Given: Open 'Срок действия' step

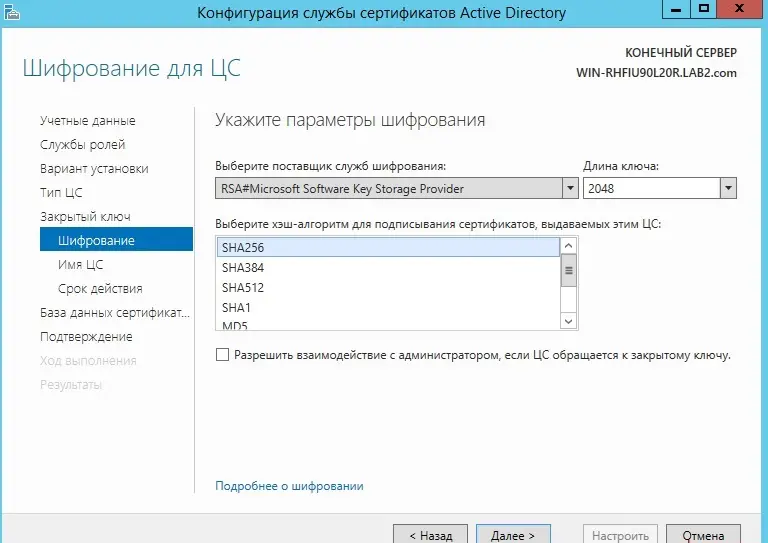Looking at the screenshot, I should pyautogui.click(x=100, y=289).
